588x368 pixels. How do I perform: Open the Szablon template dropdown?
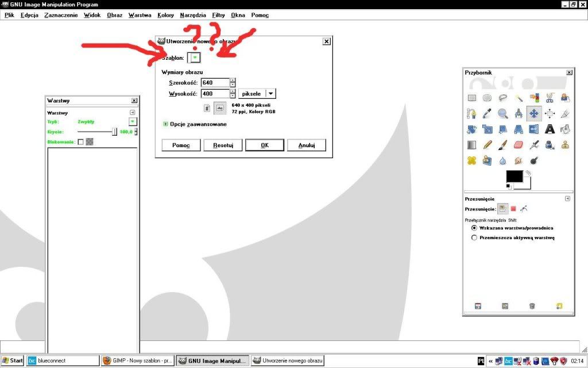coord(195,57)
